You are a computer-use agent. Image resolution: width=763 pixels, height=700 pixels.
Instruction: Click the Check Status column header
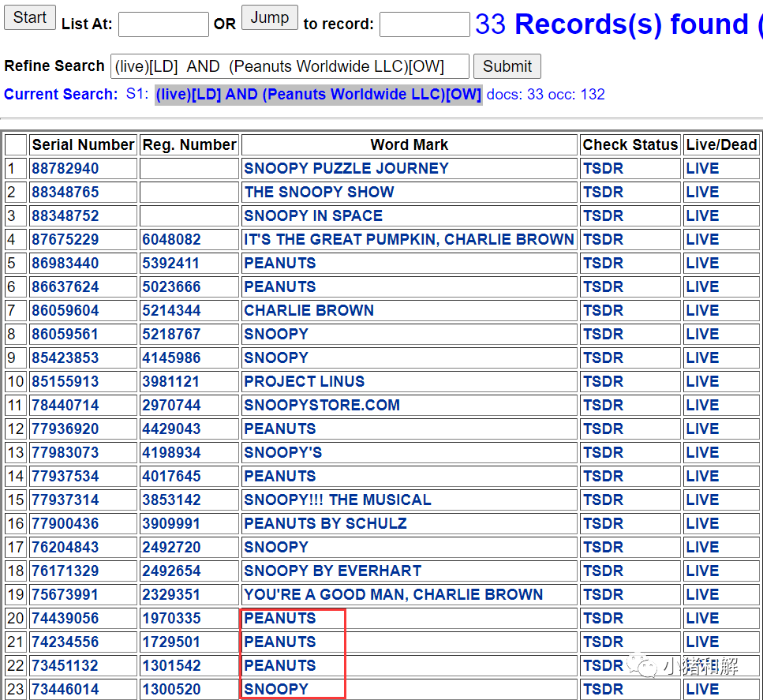[630, 144]
